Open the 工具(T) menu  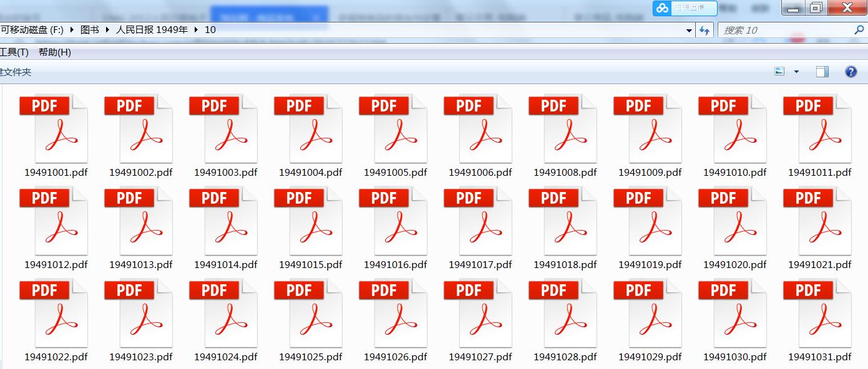coord(14,52)
